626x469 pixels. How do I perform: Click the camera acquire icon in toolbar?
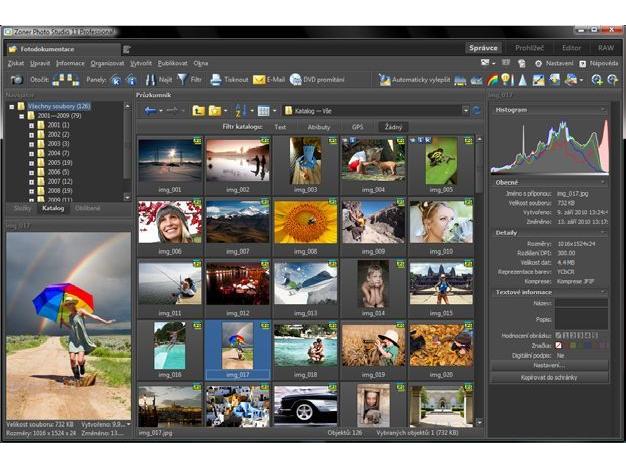click(16, 80)
